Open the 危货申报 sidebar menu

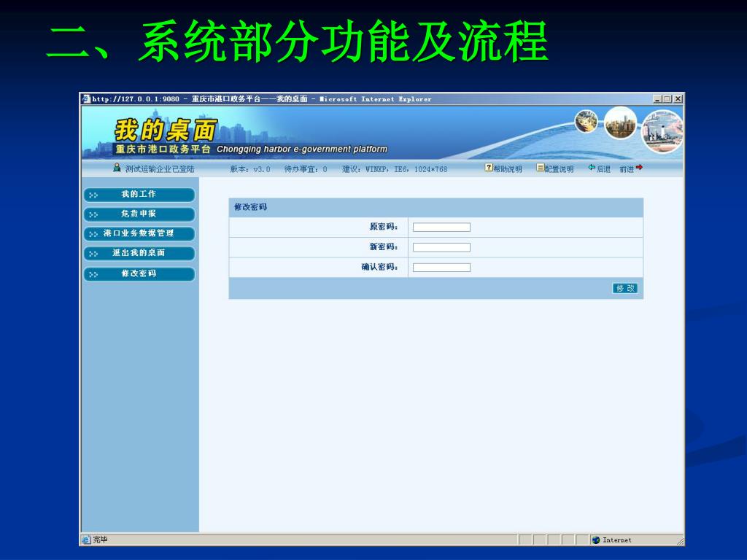click(139, 214)
